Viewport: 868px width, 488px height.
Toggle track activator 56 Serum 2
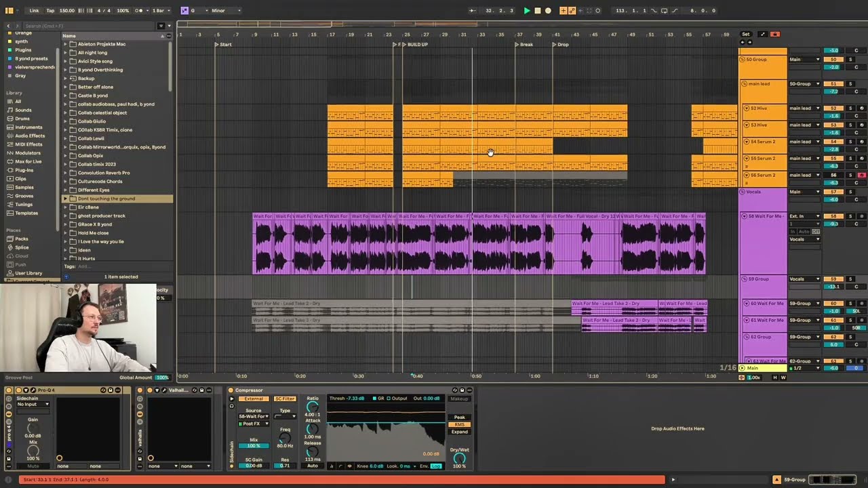tap(833, 175)
